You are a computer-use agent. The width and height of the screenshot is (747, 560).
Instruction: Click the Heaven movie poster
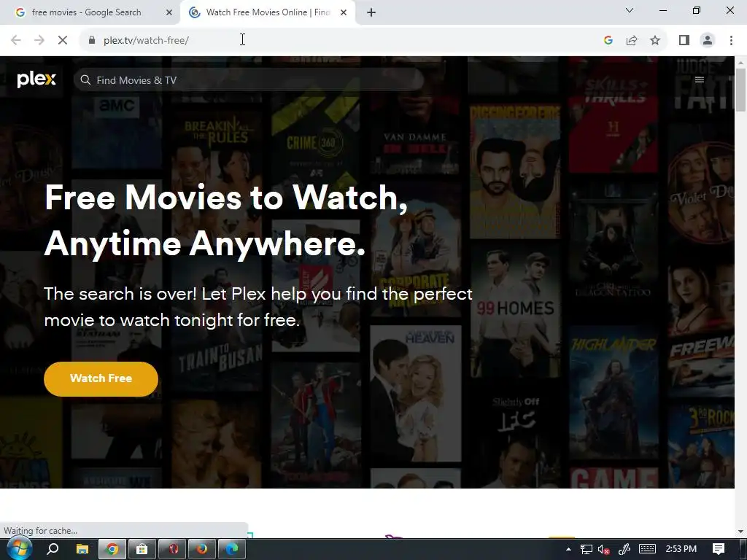coord(415,393)
